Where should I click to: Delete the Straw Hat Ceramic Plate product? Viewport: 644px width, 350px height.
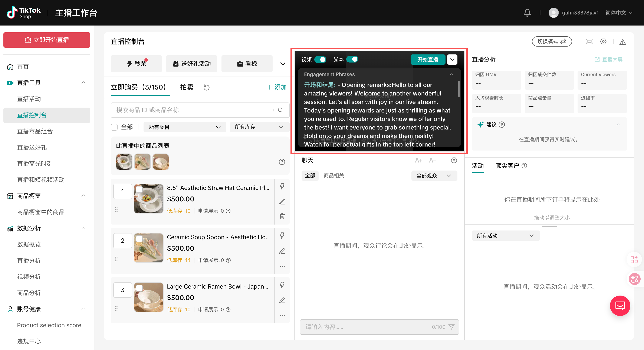[x=282, y=216]
